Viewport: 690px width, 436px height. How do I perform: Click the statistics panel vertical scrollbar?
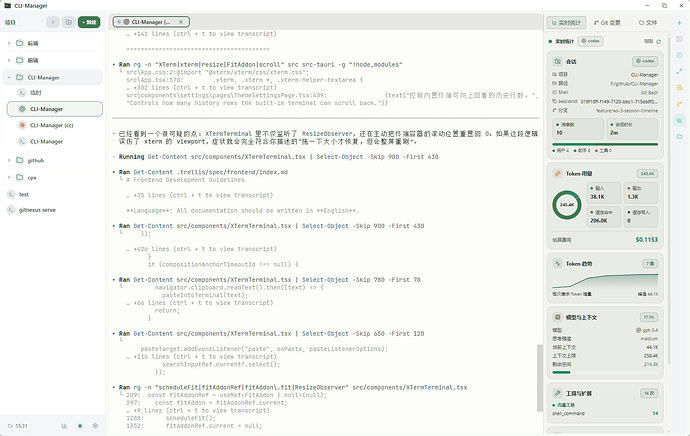pyautogui.click(x=668, y=200)
